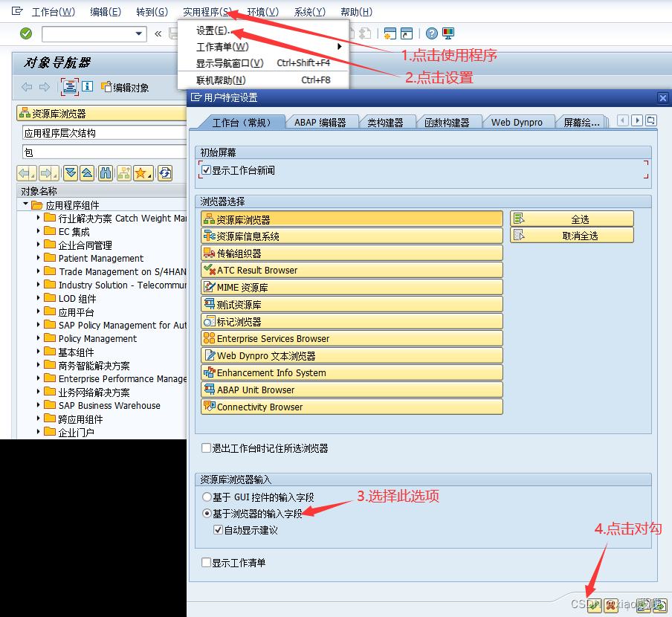Open the 帮助(H) menu
Screen dimensions: 672x617
[x=356, y=12]
